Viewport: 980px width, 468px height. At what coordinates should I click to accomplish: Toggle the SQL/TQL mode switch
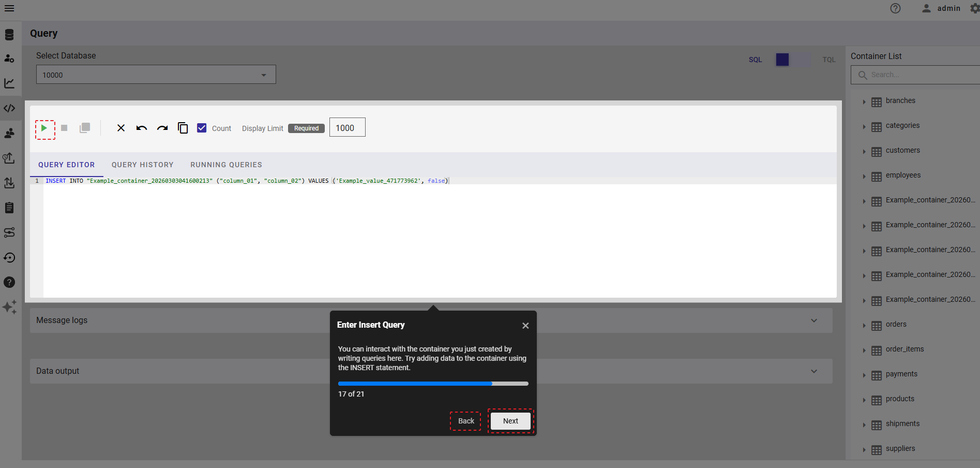791,60
